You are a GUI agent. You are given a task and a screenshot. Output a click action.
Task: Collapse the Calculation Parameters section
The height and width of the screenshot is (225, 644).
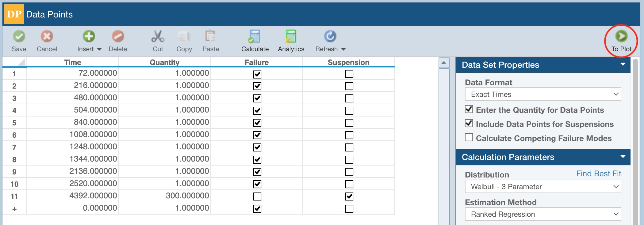[x=623, y=157]
